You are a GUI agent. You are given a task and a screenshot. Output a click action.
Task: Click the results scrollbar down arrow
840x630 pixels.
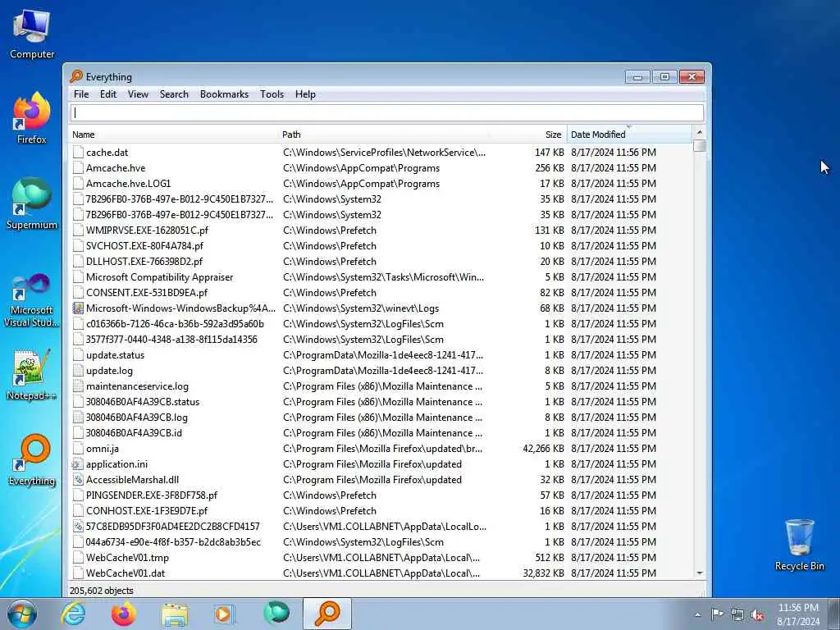click(699, 573)
